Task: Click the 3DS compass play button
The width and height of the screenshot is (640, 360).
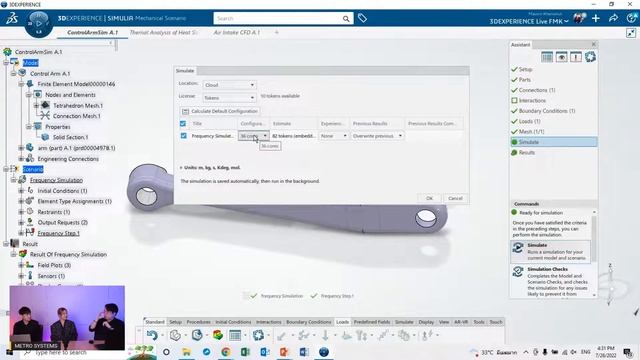Action: 39,23
